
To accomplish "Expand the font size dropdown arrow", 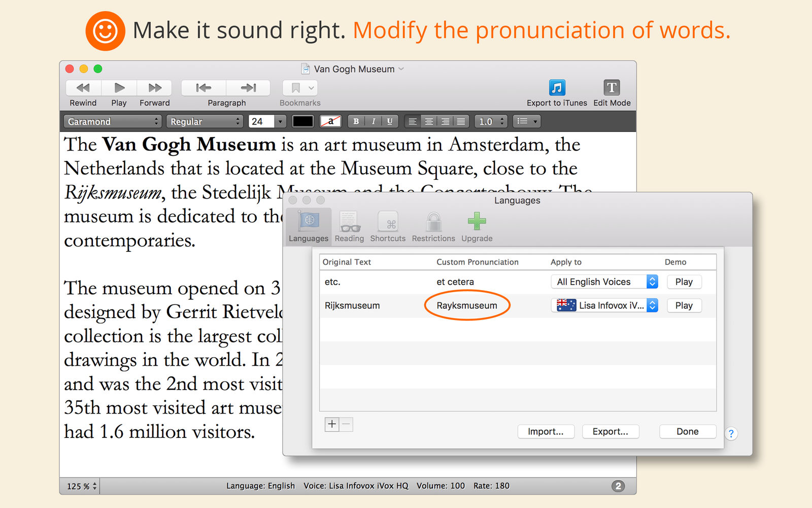I will click(281, 121).
